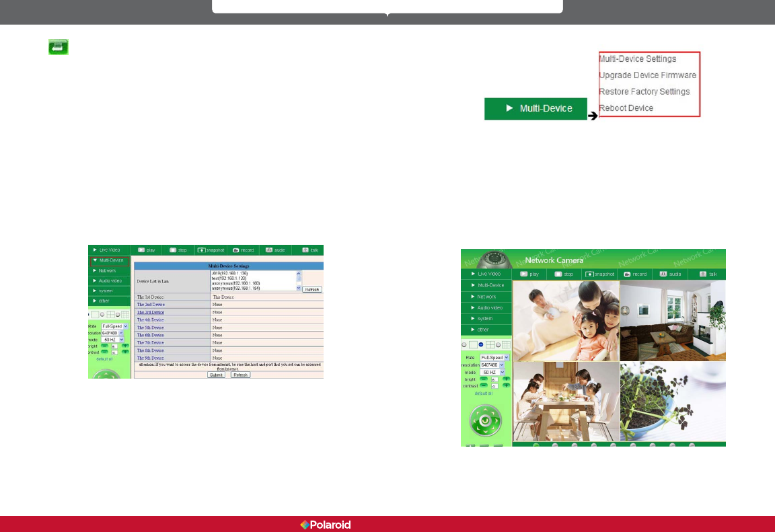
Task: Choose Reboot Device menu entry
Action: click(626, 108)
